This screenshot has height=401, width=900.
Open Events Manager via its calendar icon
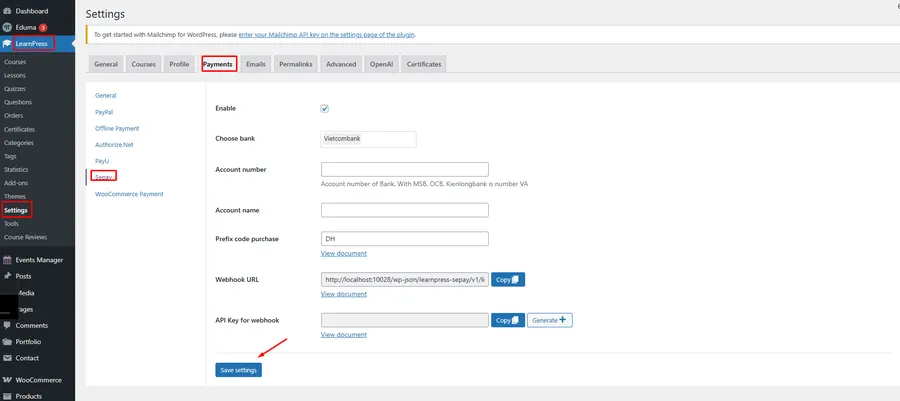point(8,260)
